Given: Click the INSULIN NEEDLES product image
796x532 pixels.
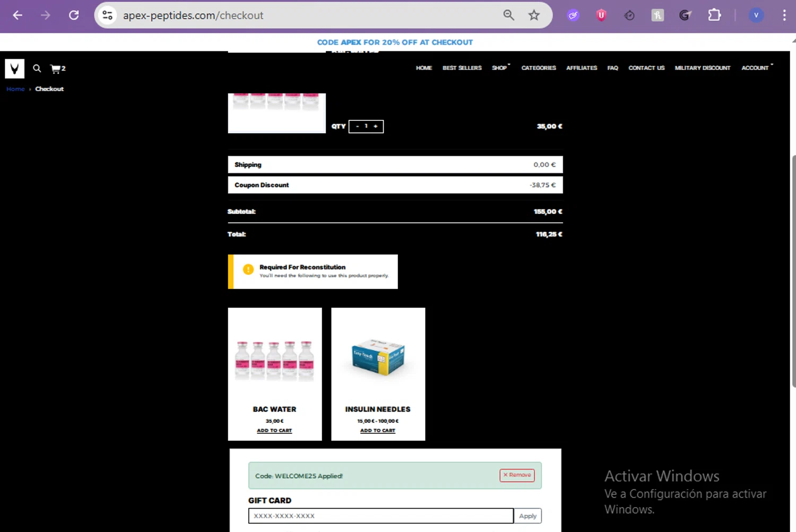Looking at the screenshot, I should pos(378,357).
